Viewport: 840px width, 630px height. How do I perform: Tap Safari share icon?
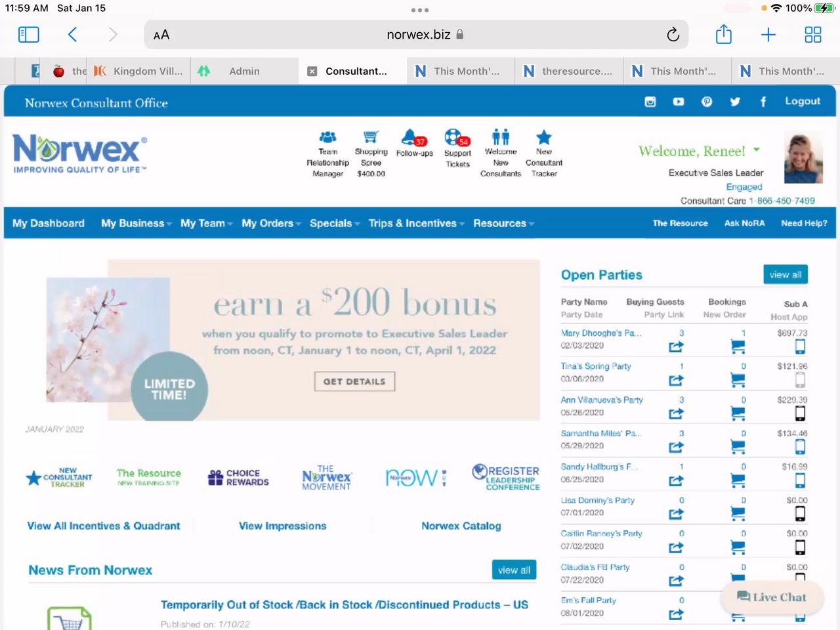click(723, 34)
